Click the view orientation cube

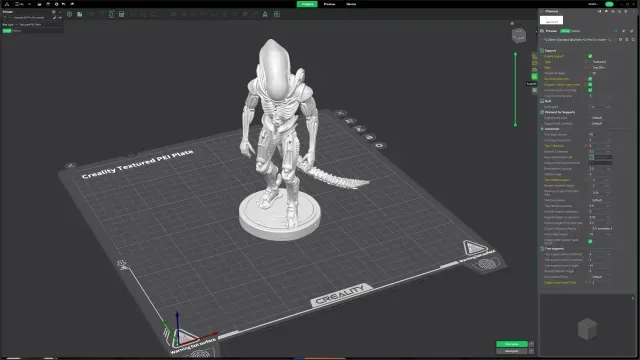pyautogui.click(x=519, y=36)
